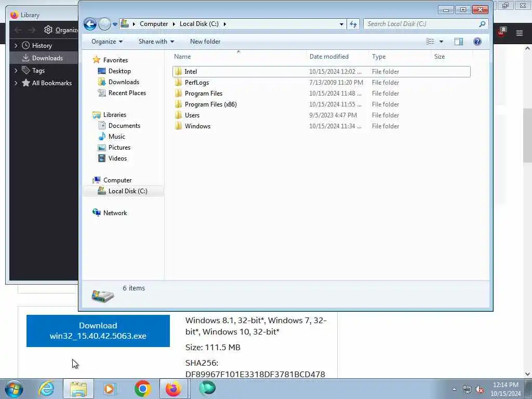Open the Organize menu in Explorer
Image resolution: width=532 pixels, height=399 pixels.
pos(107,42)
